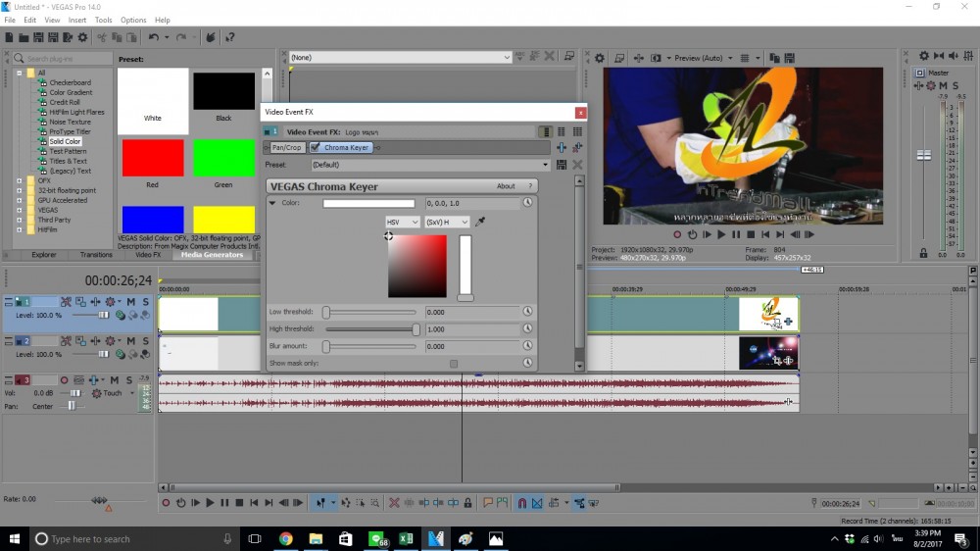
Task: Play the video preview window
Action: click(x=721, y=234)
